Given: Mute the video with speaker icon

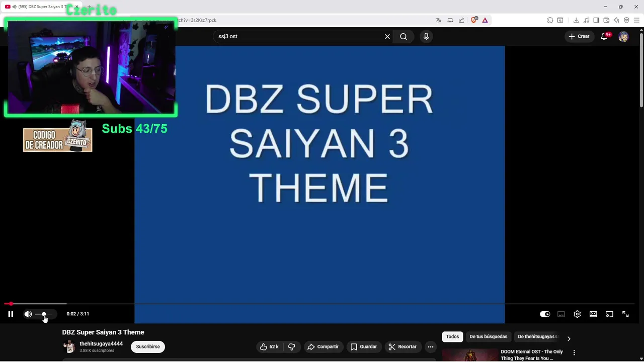Looking at the screenshot, I should click(28, 314).
